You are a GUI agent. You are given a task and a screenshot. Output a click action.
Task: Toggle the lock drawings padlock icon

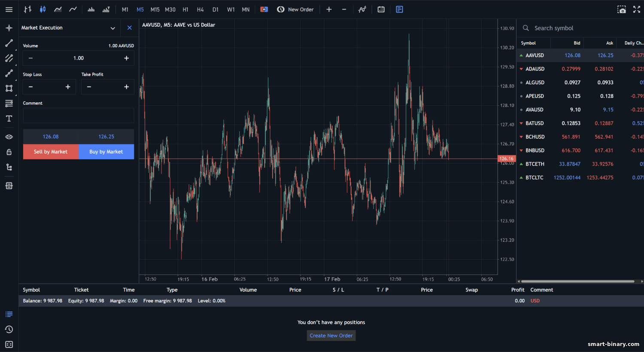(x=9, y=152)
